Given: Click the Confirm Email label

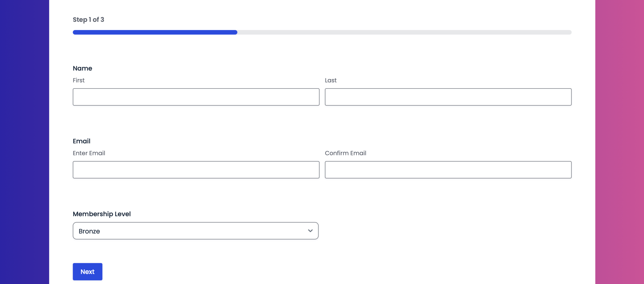Looking at the screenshot, I should tap(346, 153).
